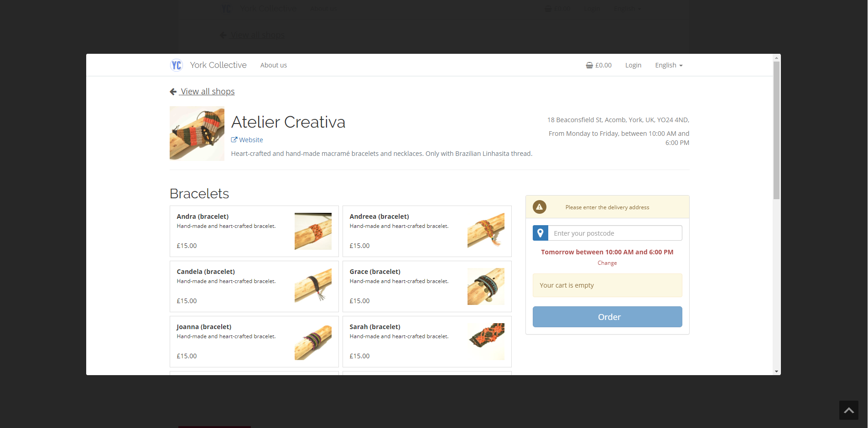Go back via View all shops link
The image size is (868, 428).
(x=208, y=92)
